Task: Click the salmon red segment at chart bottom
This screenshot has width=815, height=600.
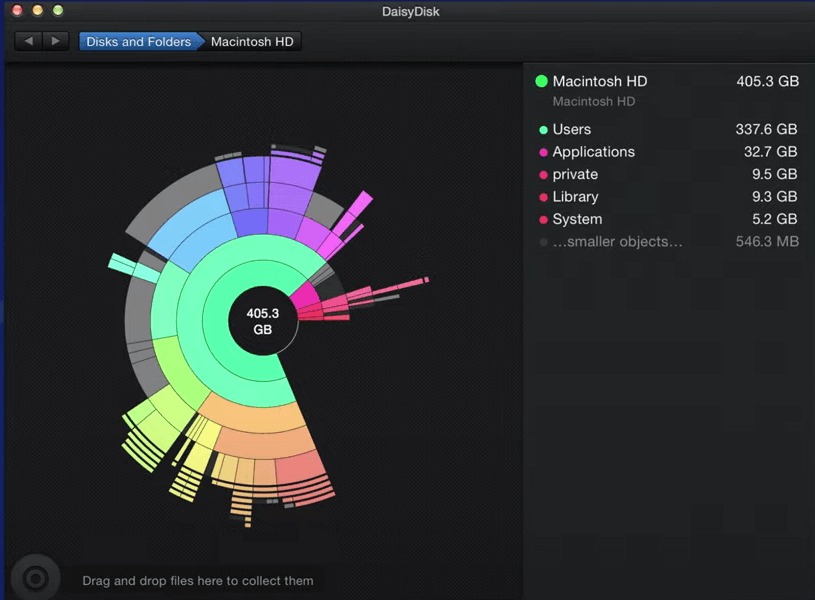Action: pos(301,467)
